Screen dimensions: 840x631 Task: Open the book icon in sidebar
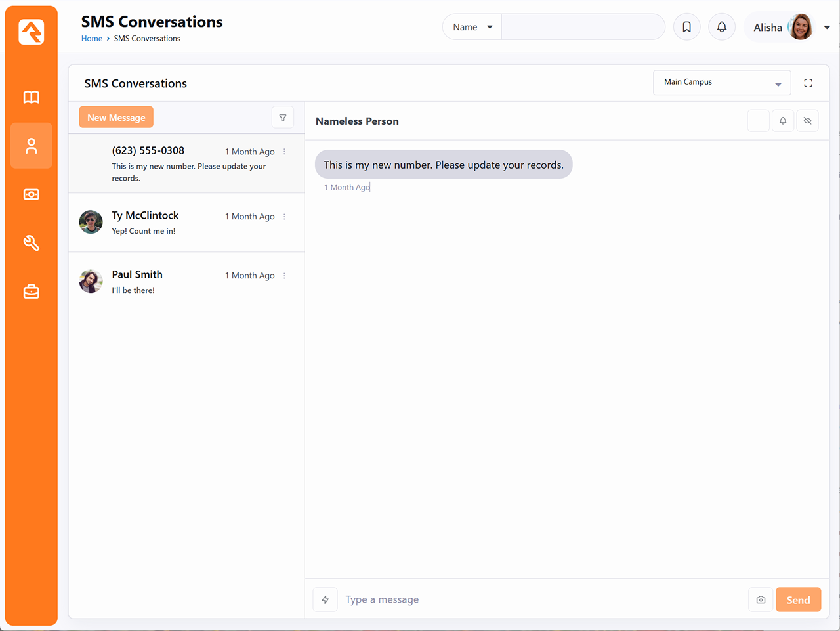pyautogui.click(x=31, y=97)
